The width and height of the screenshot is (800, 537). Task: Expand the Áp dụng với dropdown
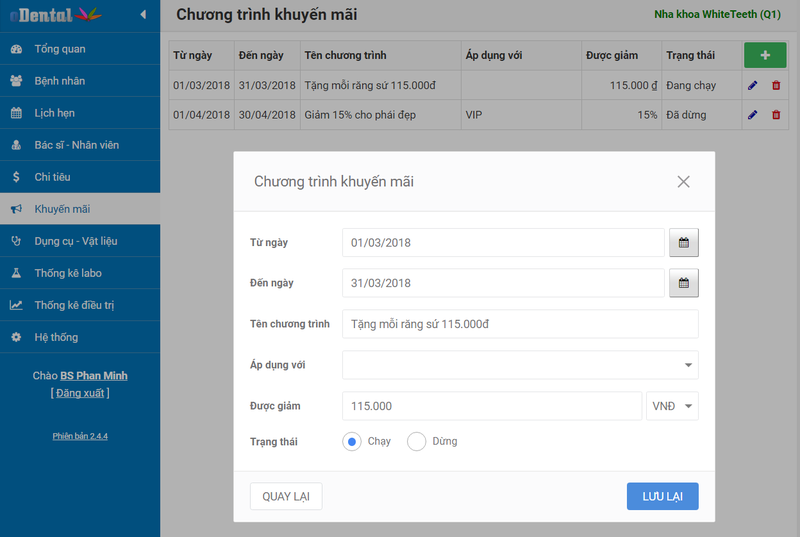pos(520,365)
